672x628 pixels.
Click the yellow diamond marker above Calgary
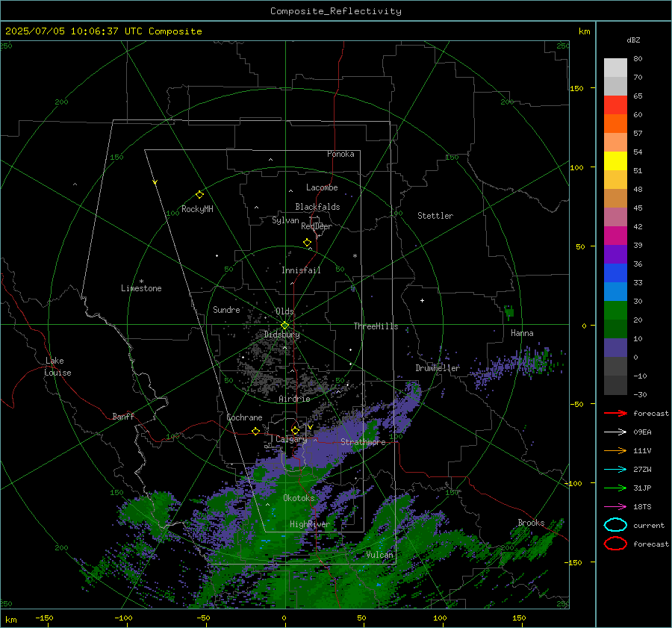click(295, 430)
